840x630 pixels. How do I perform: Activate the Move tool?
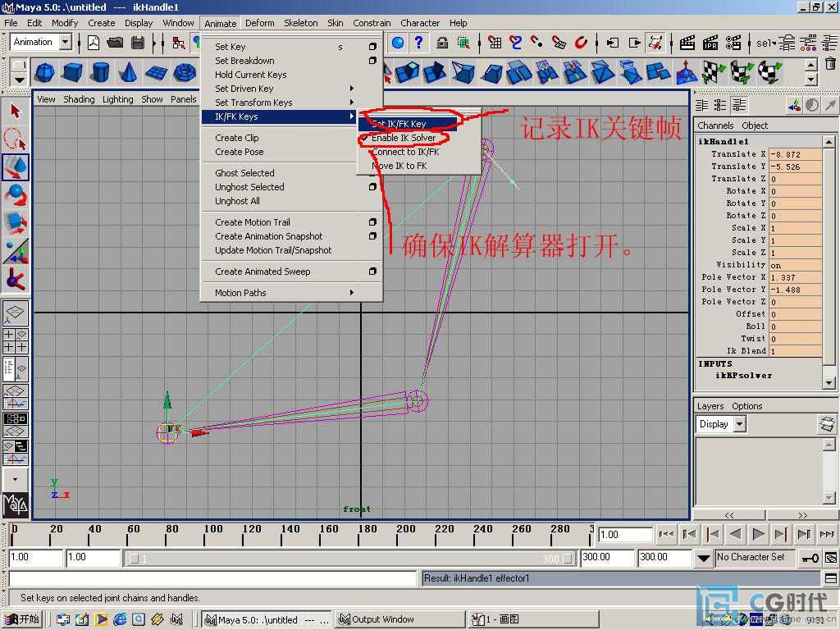pos(15,167)
